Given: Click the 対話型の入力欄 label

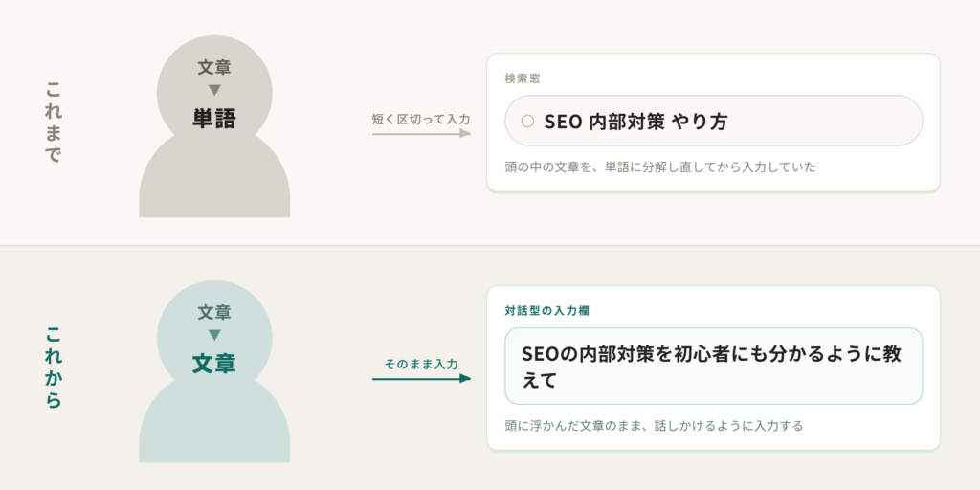Looking at the screenshot, I should (x=546, y=311).
